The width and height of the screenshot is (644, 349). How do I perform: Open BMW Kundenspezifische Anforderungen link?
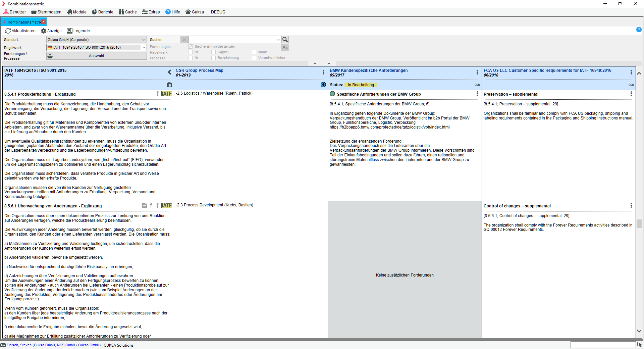[369, 70]
